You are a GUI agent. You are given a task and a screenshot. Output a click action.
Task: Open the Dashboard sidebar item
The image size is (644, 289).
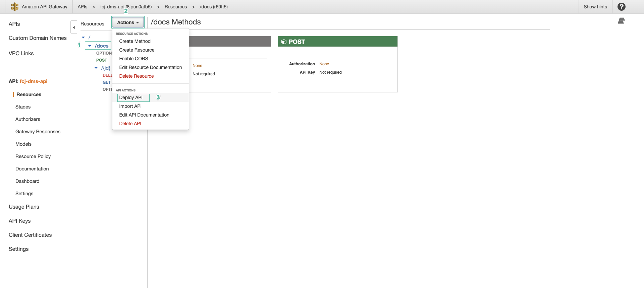(x=28, y=181)
